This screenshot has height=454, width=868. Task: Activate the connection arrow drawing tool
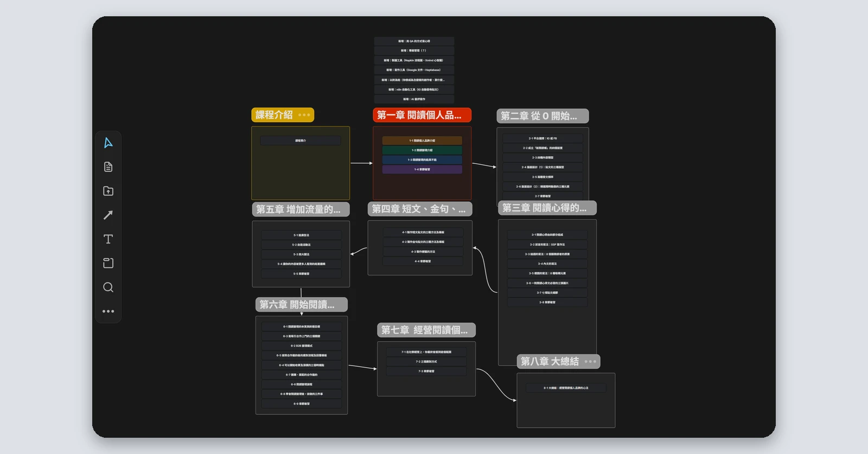click(x=108, y=215)
